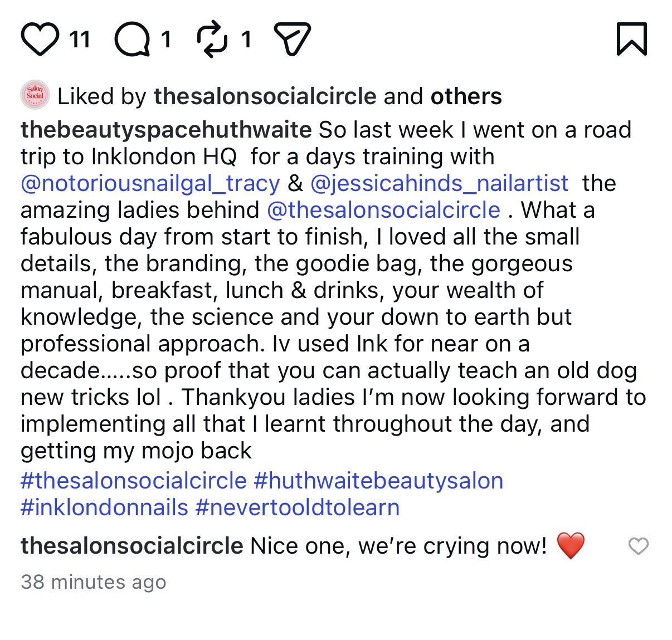Open the Salon Social profile picture avatar

click(x=35, y=96)
